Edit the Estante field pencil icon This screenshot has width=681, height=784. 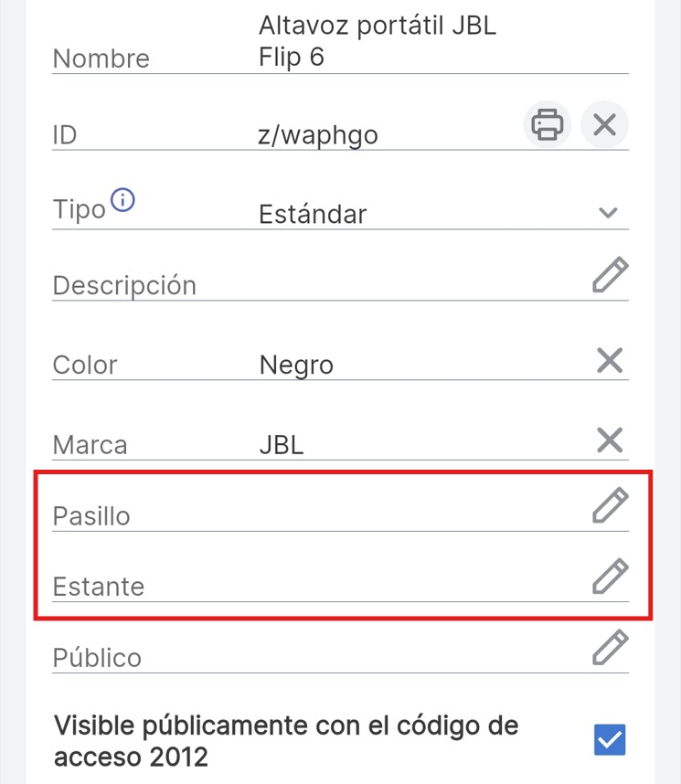click(610, 577)
